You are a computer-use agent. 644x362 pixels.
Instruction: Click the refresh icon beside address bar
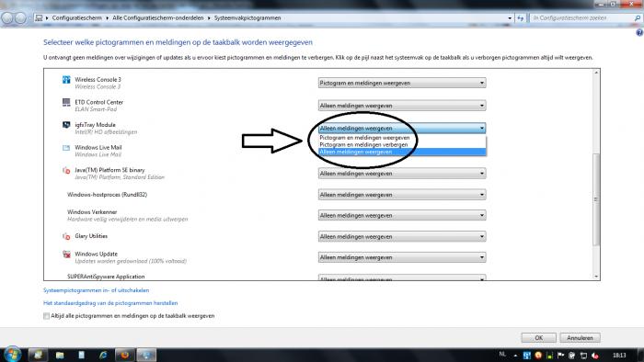coord(521,18)
